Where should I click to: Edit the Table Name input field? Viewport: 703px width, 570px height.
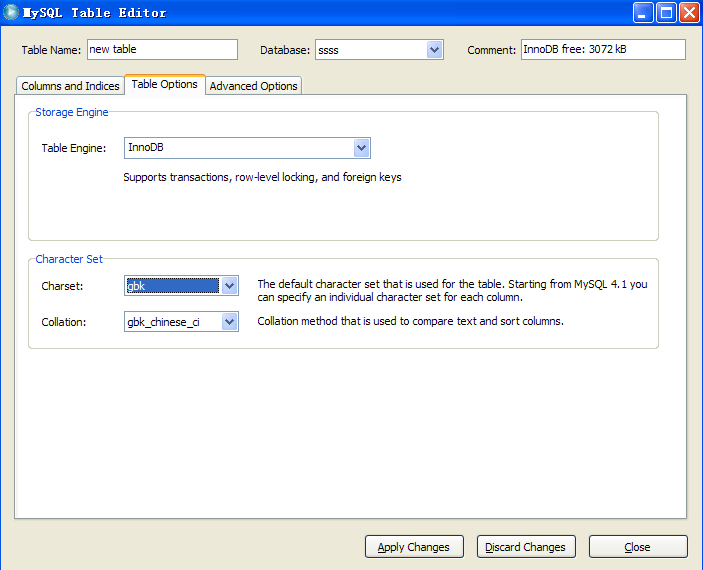click(162, 49)
